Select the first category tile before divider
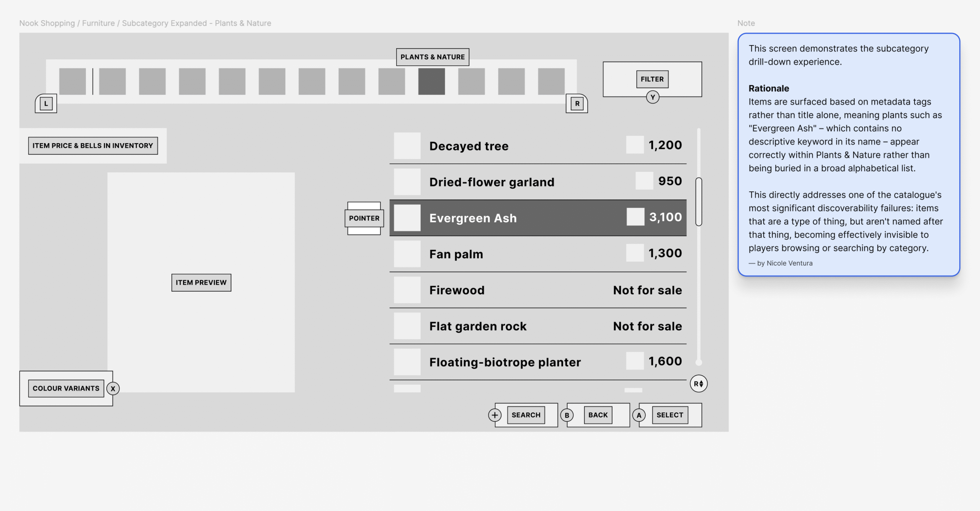The image size is (980, 511). pyautogui.click(x=72, y=82)
